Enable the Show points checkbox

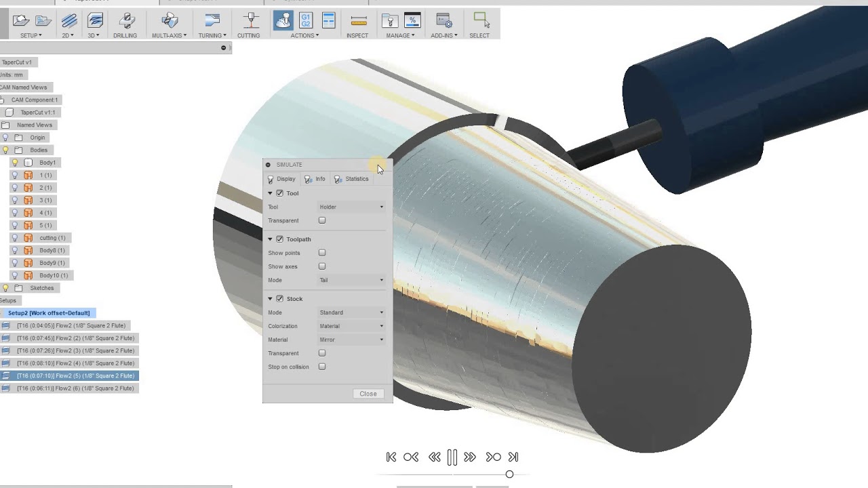(322, 253)
